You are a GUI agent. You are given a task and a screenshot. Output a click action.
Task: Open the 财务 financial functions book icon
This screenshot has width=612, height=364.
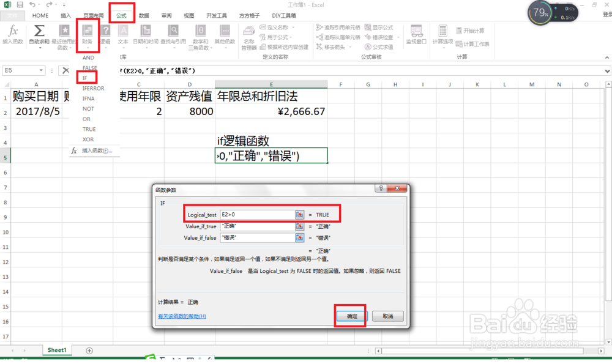pyautogui.click(x=88, y=31)
